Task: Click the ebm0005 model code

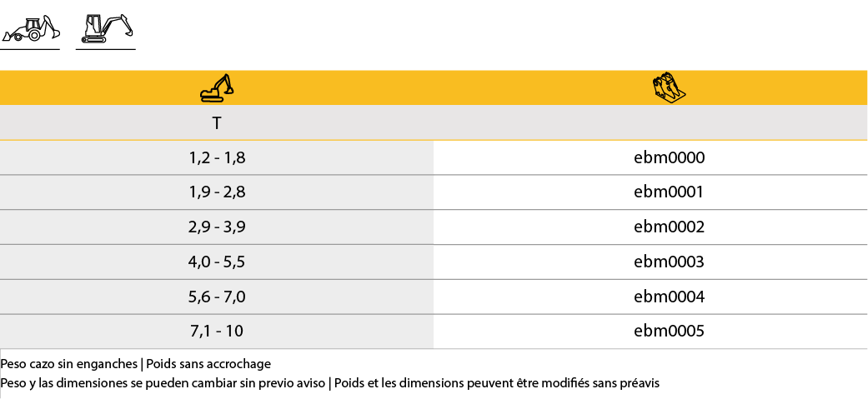Action: (669, 332)
